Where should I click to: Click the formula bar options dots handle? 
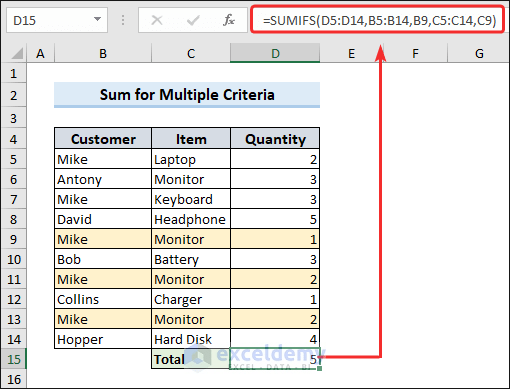coord(123,20)
